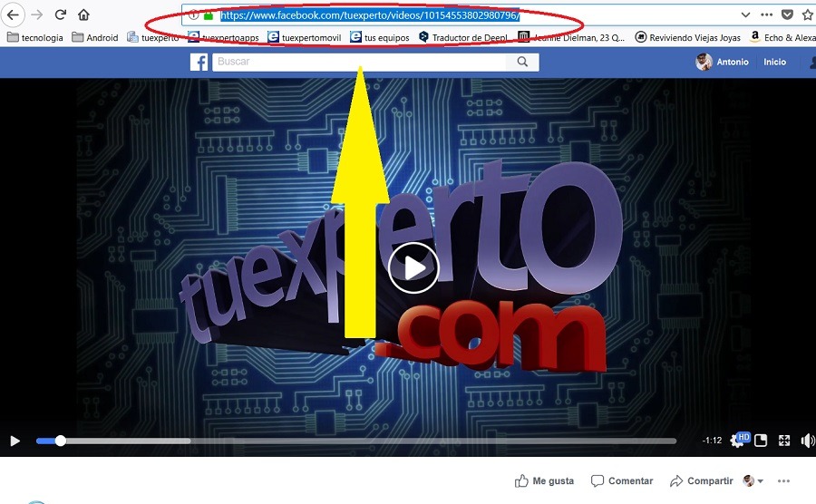
Task: Open the Traductor de DeepL bookmark
Action: coord(463,37)
